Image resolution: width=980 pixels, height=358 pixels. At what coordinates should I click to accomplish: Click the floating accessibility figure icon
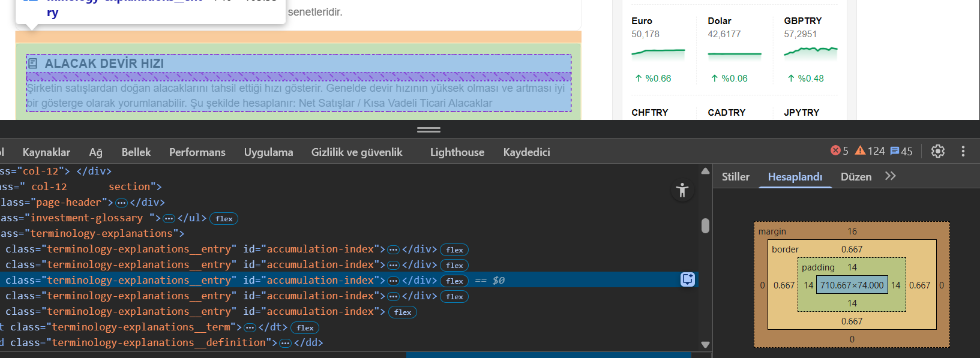tap(682, 191)
